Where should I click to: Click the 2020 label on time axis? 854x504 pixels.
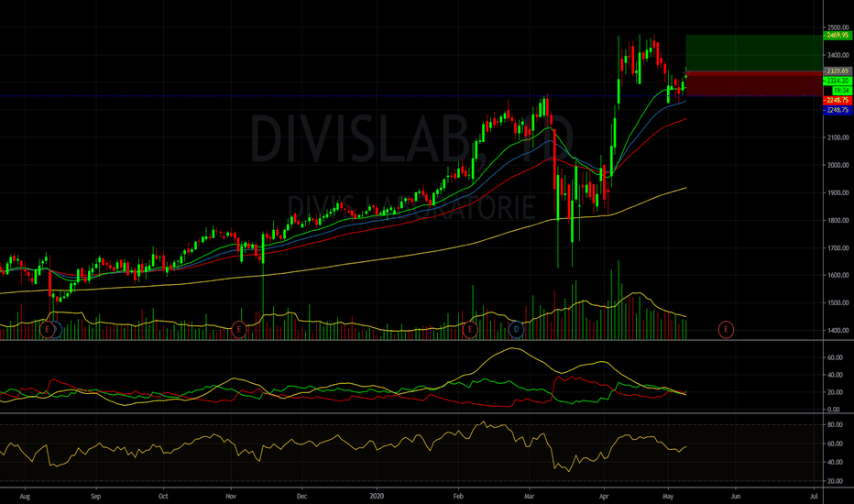377,497
